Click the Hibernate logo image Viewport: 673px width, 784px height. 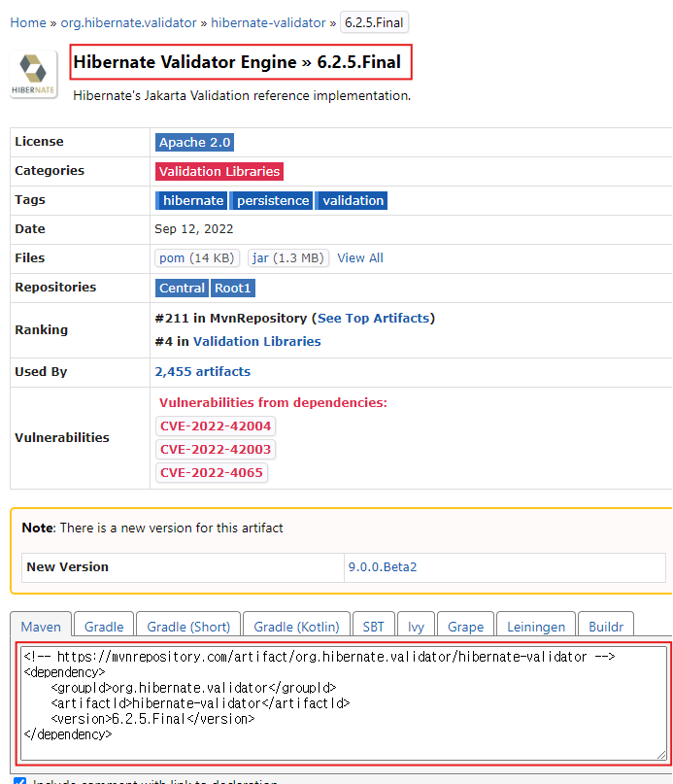pyautogui.click(x=33, y=74)
